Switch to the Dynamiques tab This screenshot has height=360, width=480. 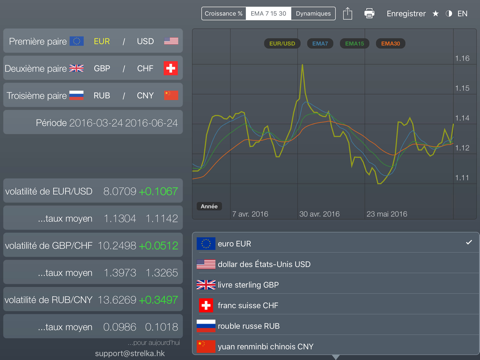tap(313, 14)
